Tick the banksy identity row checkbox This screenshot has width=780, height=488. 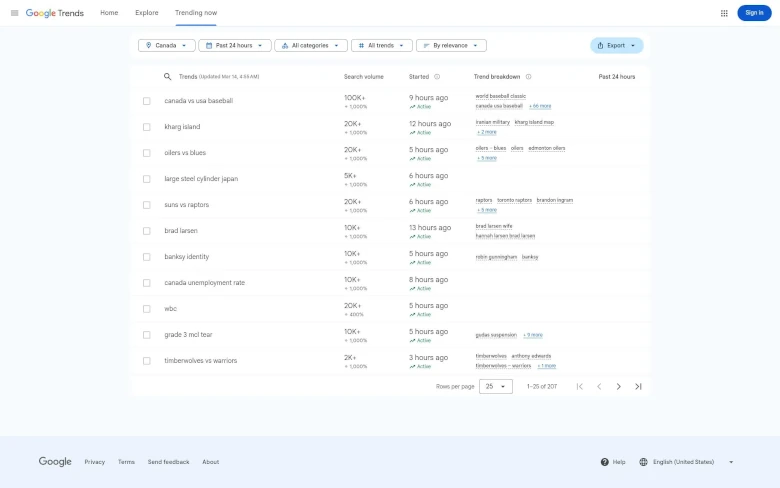147,257
